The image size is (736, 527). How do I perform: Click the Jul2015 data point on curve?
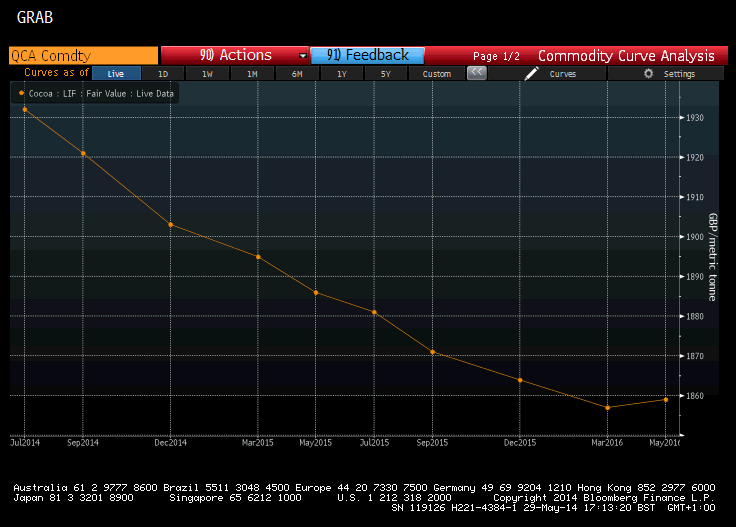point(375,312)
